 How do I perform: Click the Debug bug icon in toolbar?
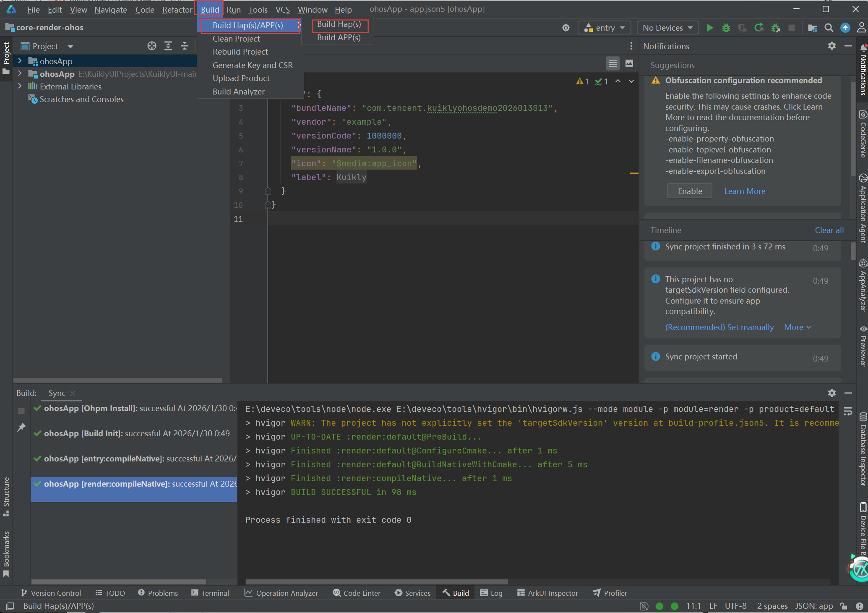click(726, 28)
